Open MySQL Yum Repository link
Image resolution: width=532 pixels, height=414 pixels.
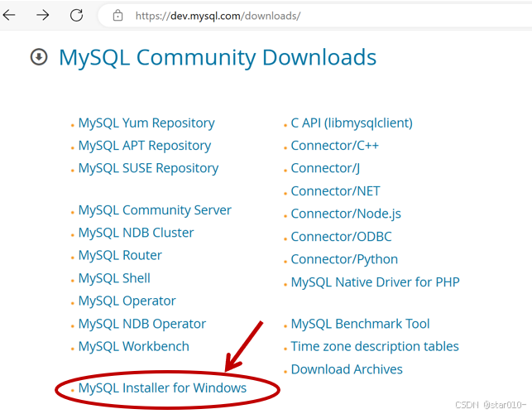146,123
